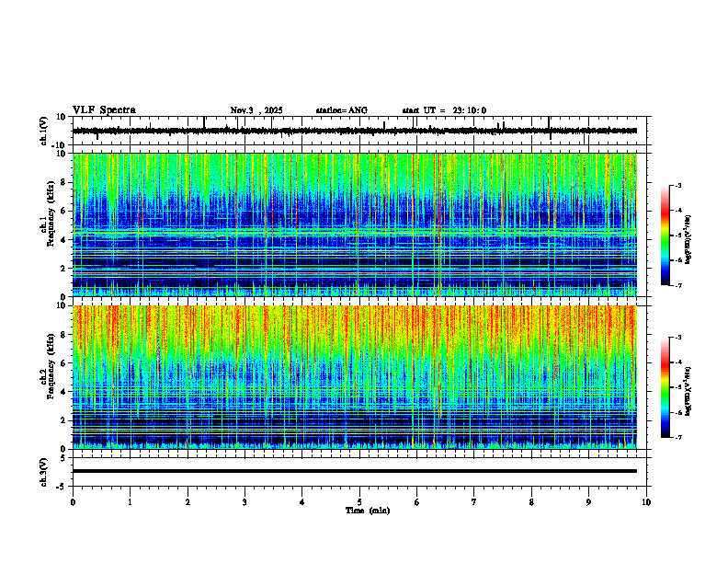Click the "5" tick on ch.3 voltage axis
The image size is (728, 563).
click(x=63, y=458)
